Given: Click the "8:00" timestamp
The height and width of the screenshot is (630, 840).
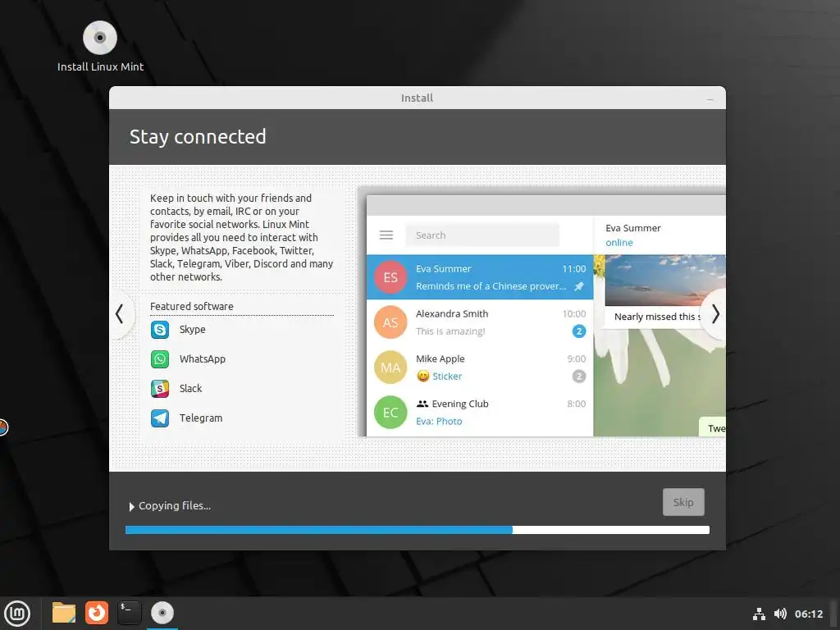Looking at the screenshot, I should [x=577, y=404].
